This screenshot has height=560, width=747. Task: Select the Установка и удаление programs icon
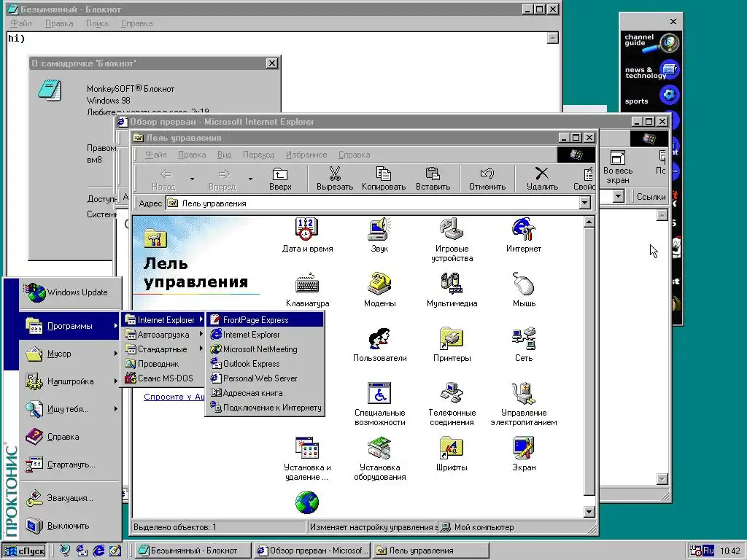[x=307, y=459]
